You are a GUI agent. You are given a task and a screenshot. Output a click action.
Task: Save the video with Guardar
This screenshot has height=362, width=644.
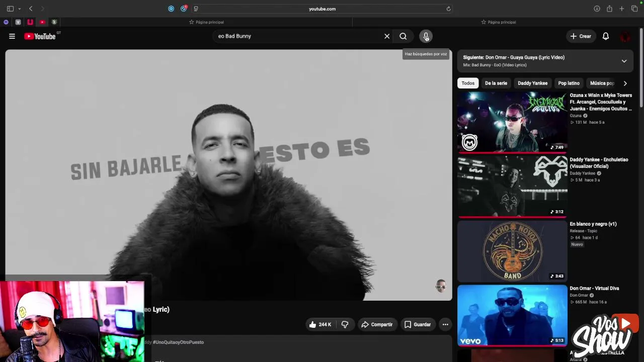(x=418, y=325)
